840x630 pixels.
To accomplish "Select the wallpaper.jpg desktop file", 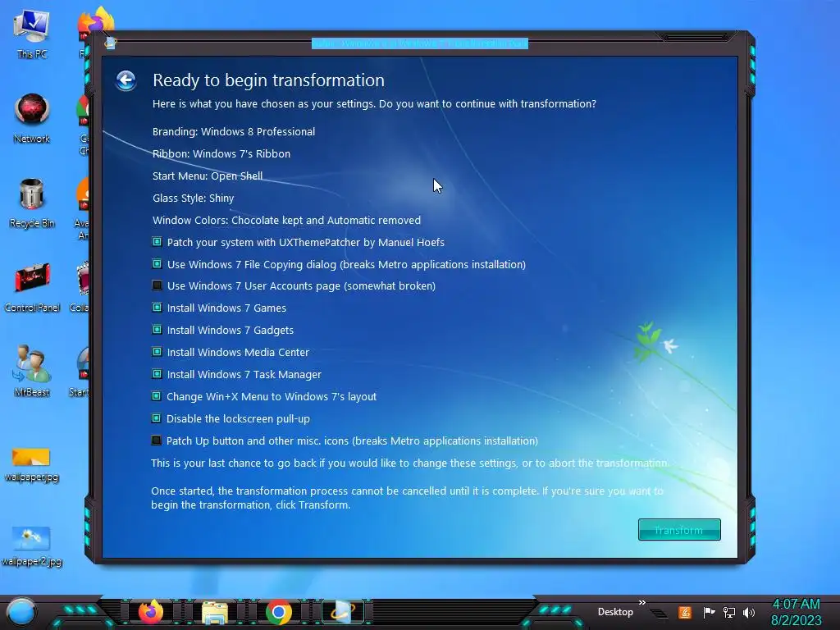I will (x=31, y=464).
